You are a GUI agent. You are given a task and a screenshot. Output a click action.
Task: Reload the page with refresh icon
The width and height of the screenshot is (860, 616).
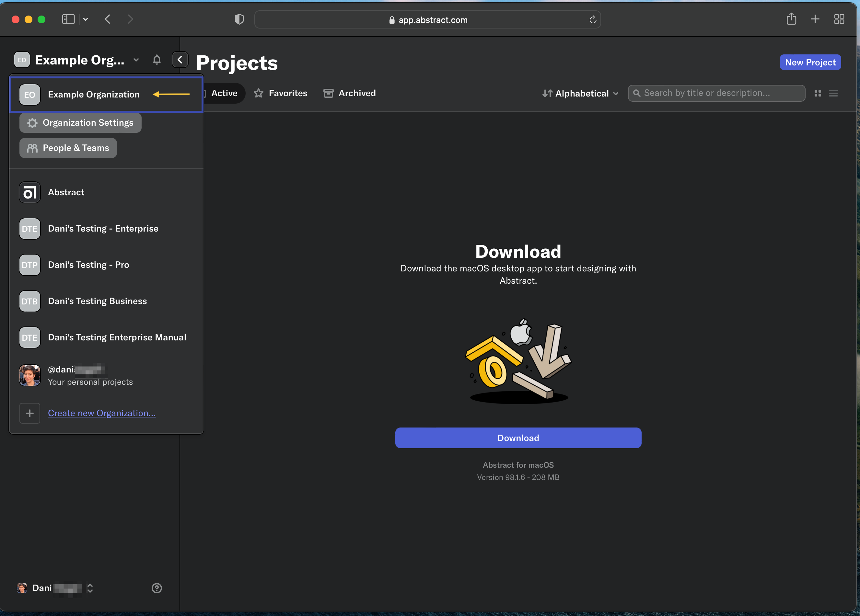(x=593, y=20)
